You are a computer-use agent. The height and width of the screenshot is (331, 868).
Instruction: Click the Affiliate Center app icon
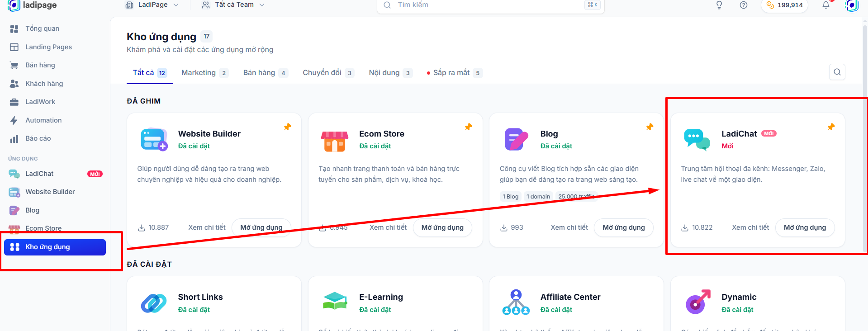coord(516,302)
